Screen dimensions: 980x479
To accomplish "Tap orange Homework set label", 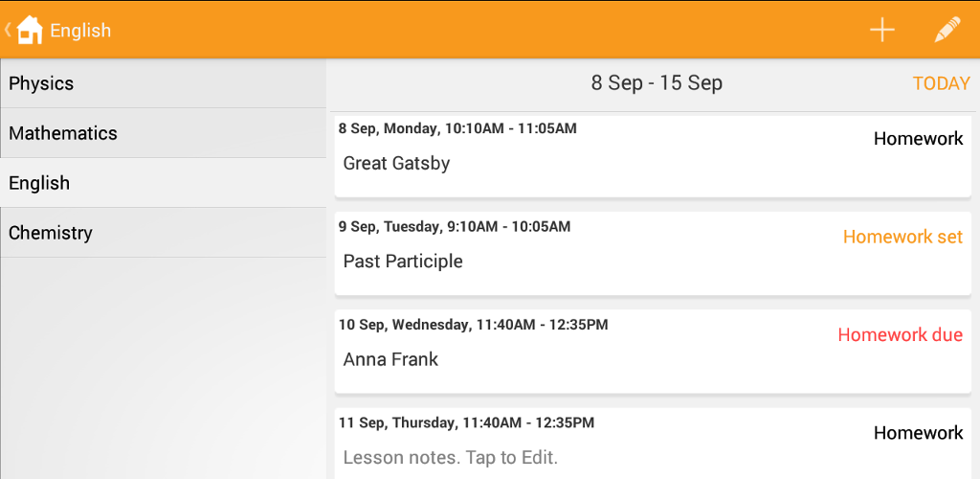I will pos(903,237).
